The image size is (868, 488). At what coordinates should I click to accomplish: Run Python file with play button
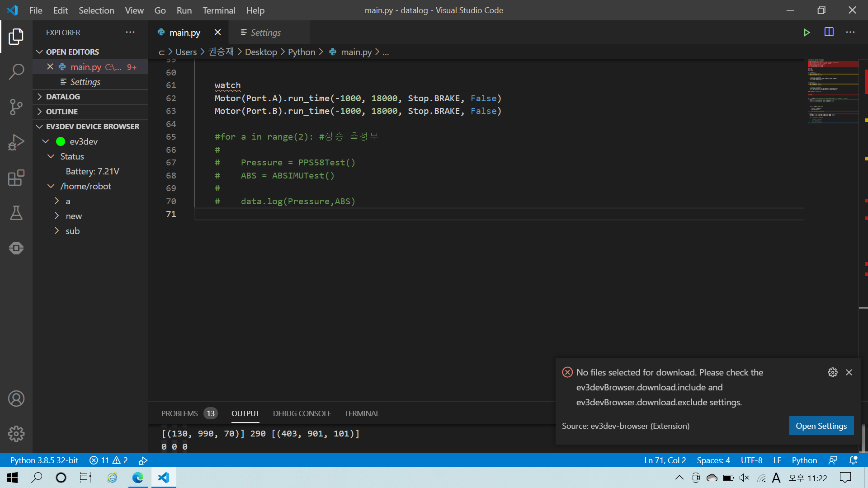click(807, 33)
